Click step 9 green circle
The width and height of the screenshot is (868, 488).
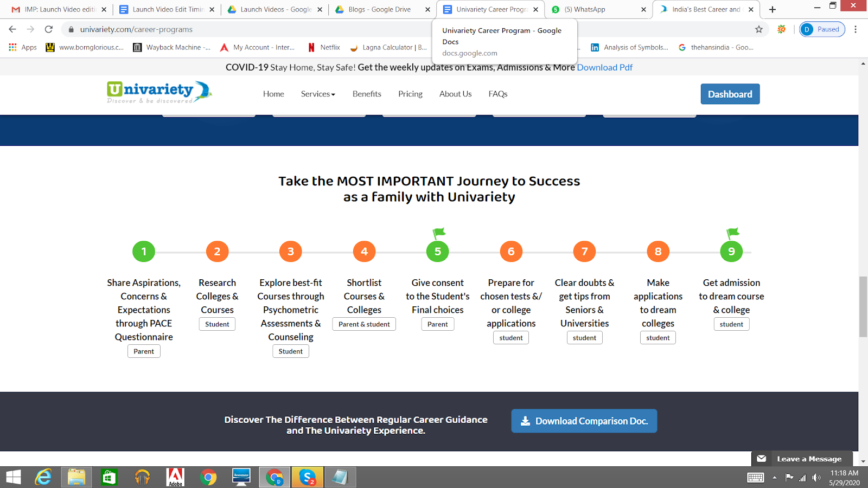pyautogui.click(x=731, y=251)
